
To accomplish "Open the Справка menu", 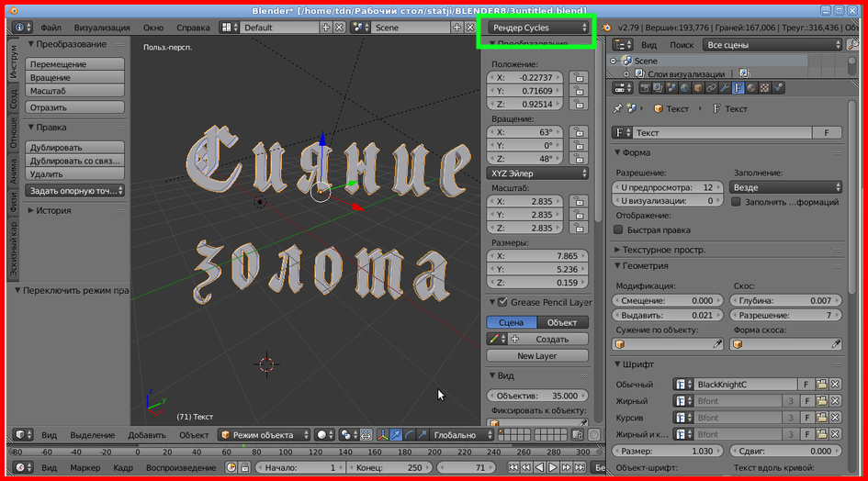I will tap(193, 28).
